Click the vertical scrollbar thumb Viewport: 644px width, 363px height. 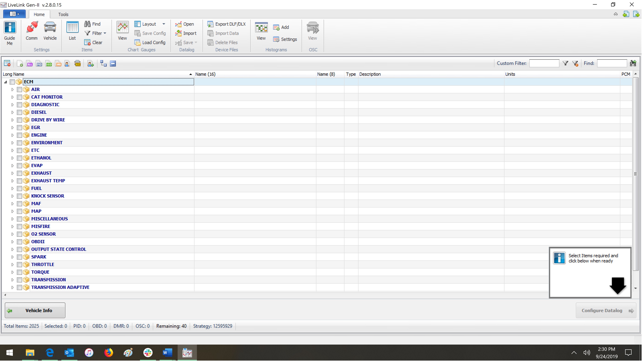click(636, 174)
